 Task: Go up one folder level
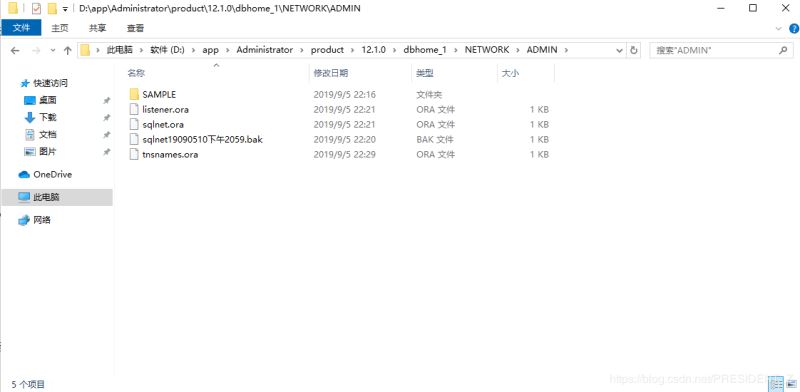(67, 51)
